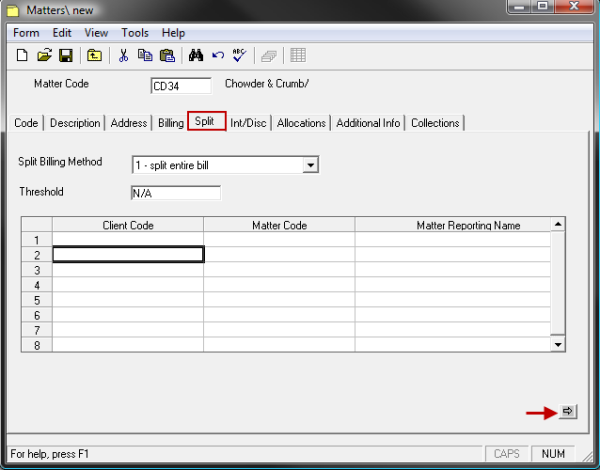Click the Paste clipboard icon
The image size is (600, 470).
(x=167, y=55)
